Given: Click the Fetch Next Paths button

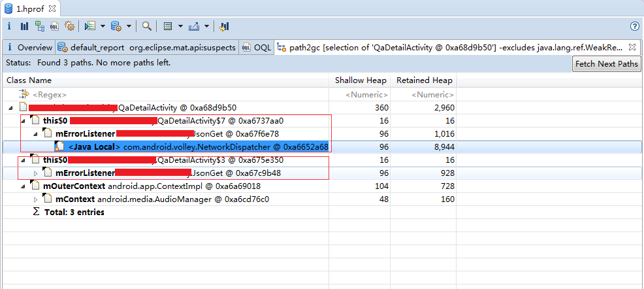Looking at the screenshot, I should tap(607, 64).
